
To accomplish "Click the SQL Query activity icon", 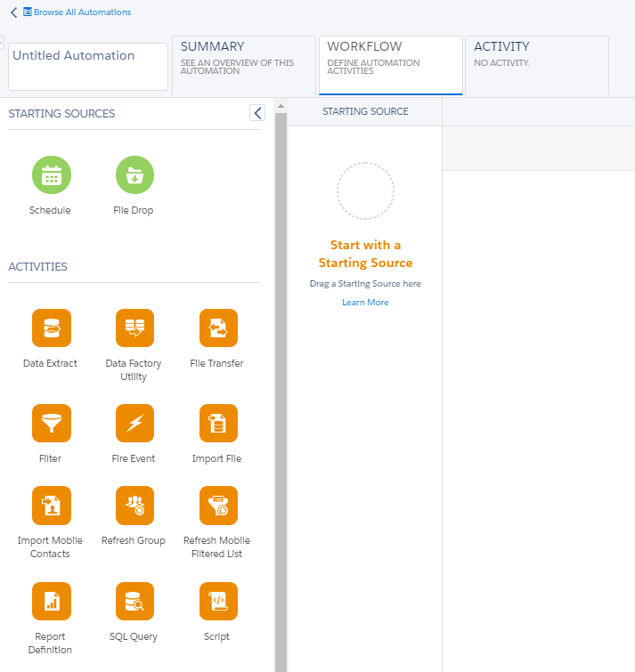I will 134,602.
